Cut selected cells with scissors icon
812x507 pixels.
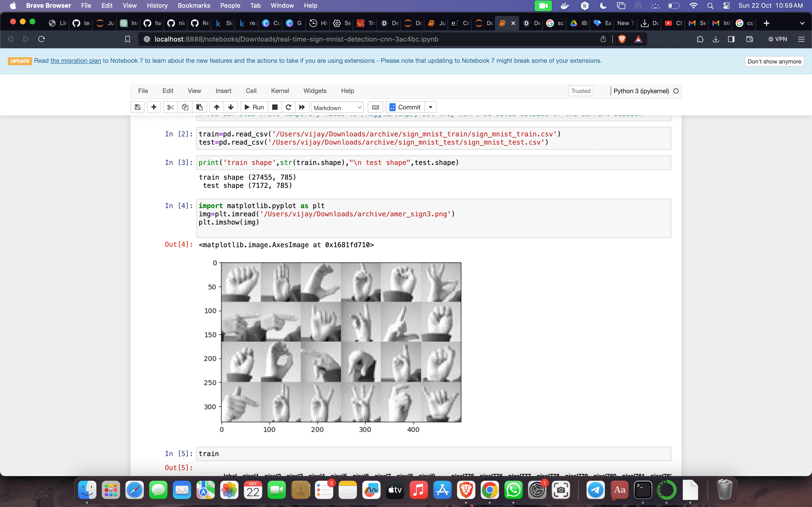[170, 107]
